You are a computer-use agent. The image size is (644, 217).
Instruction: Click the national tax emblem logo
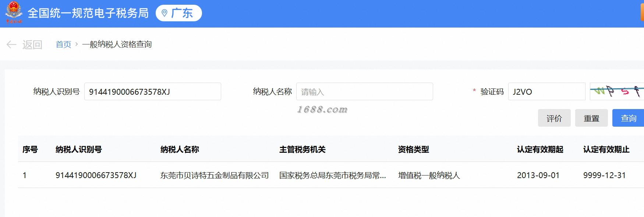point(14,13)
